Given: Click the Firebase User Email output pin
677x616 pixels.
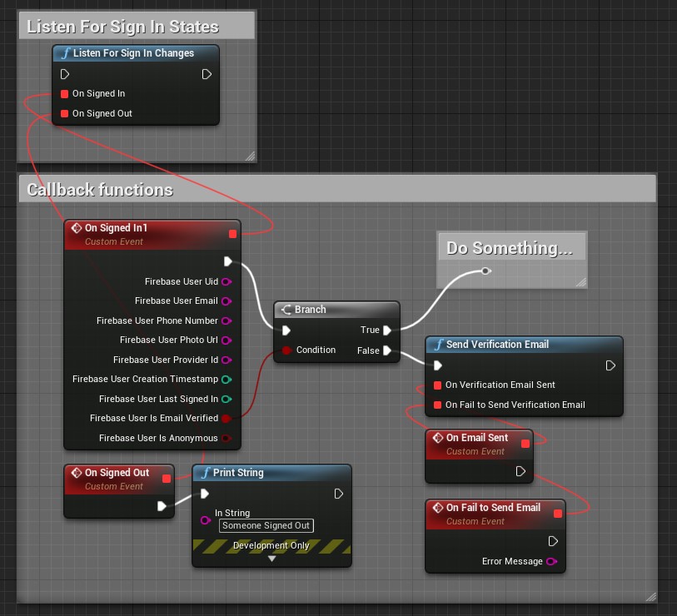Looking at the screenshot, I should click(226, 301).
